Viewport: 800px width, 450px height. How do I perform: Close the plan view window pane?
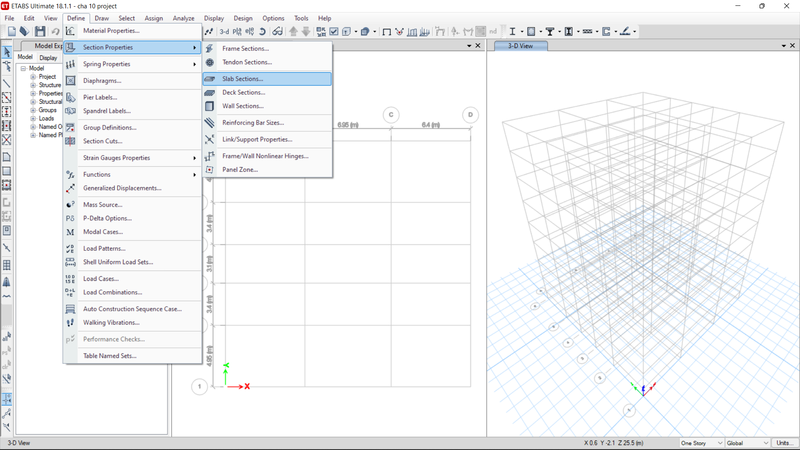478,46
